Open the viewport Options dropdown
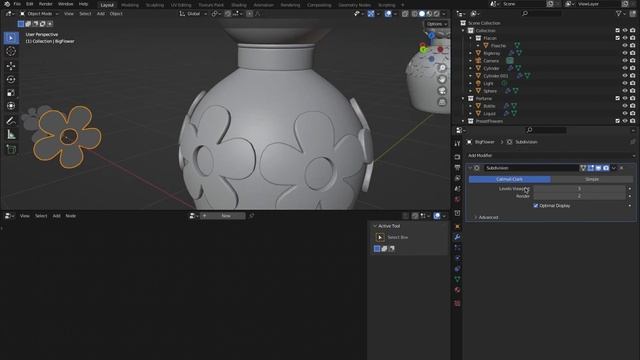640x360 pixels. pyautogui.click(x=436, y=24)
